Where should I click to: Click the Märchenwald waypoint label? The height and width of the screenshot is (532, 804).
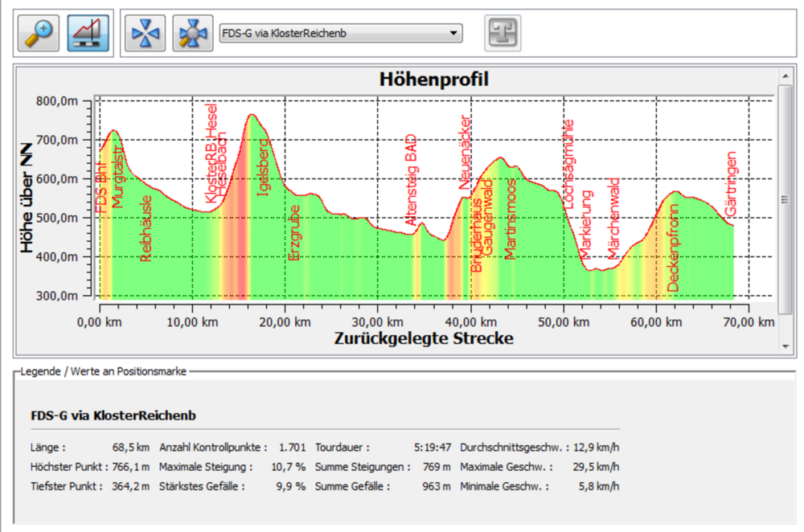[x=613, y=219]
